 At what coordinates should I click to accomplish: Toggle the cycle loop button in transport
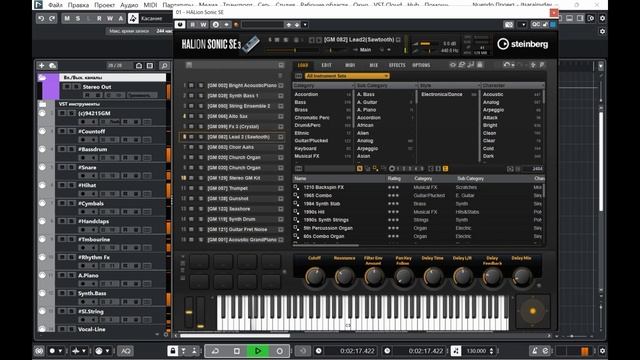215,351
